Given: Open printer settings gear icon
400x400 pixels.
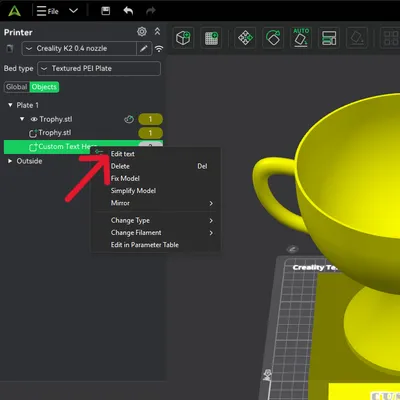Looking at the screenshot, I should 142,32.
